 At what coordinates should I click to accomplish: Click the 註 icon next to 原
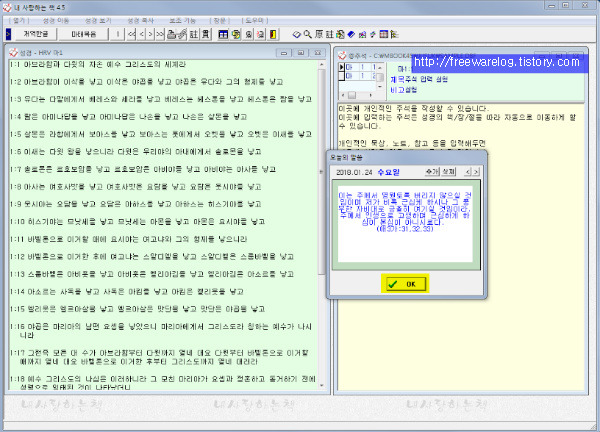329,34
